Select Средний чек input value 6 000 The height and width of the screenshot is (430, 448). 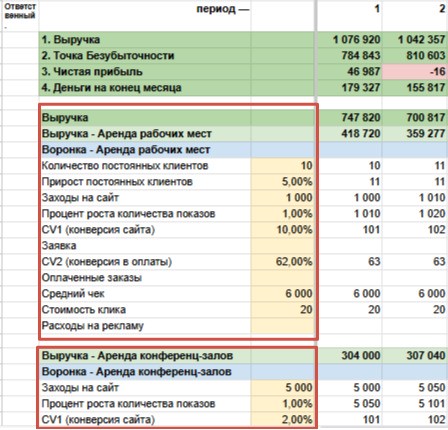tap(282, 294)
